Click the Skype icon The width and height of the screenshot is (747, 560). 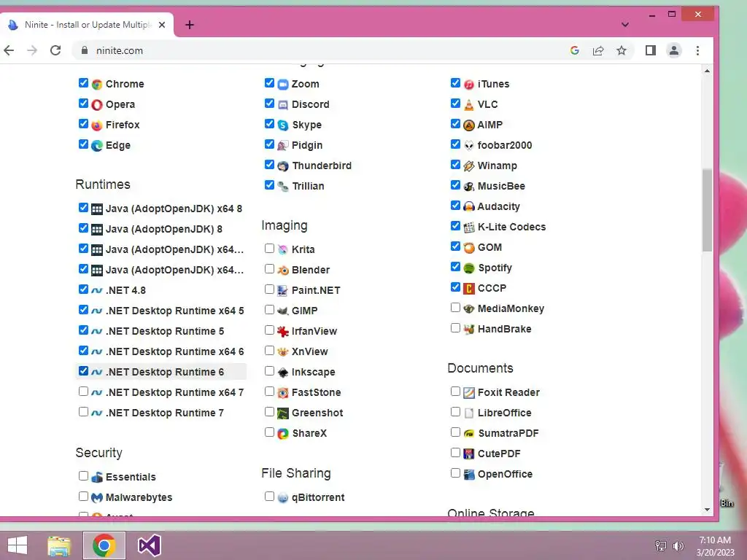click(283, 125)
